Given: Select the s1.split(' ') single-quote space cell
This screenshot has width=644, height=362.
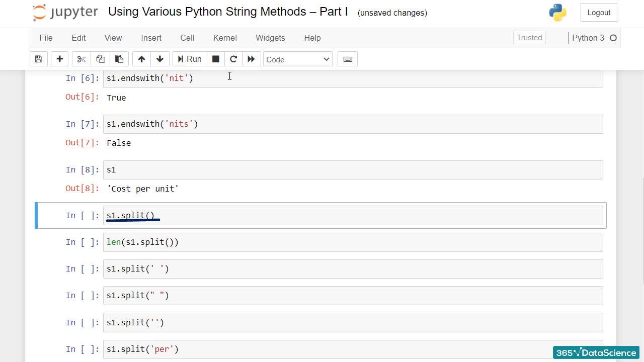Looking at the screenshot, I should 353,268.
